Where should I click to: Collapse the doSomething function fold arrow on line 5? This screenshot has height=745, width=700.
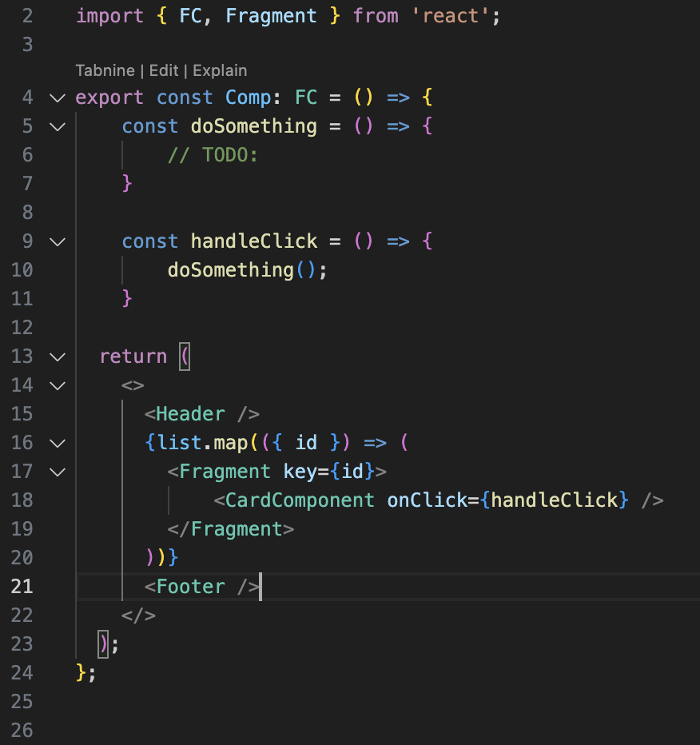58,127
